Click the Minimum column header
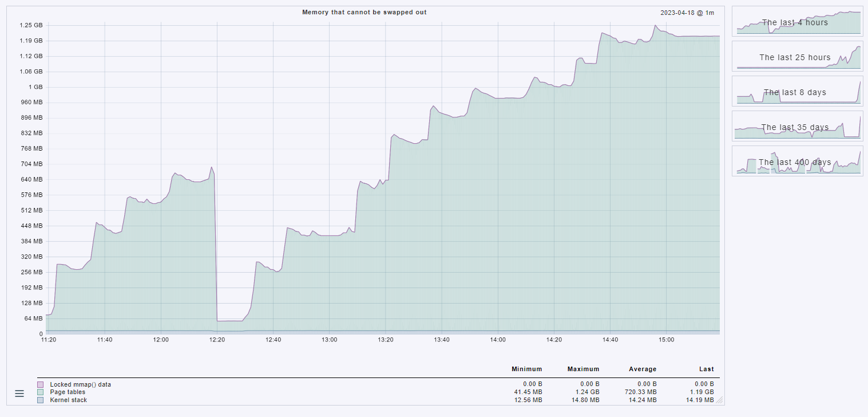868x417 pixels. pos(526,369)
